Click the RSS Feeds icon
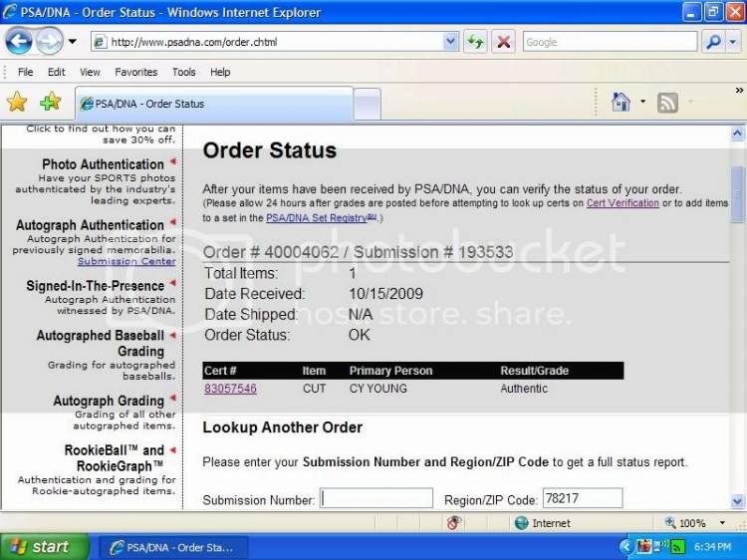747x560 pixels. coord(667,103)
